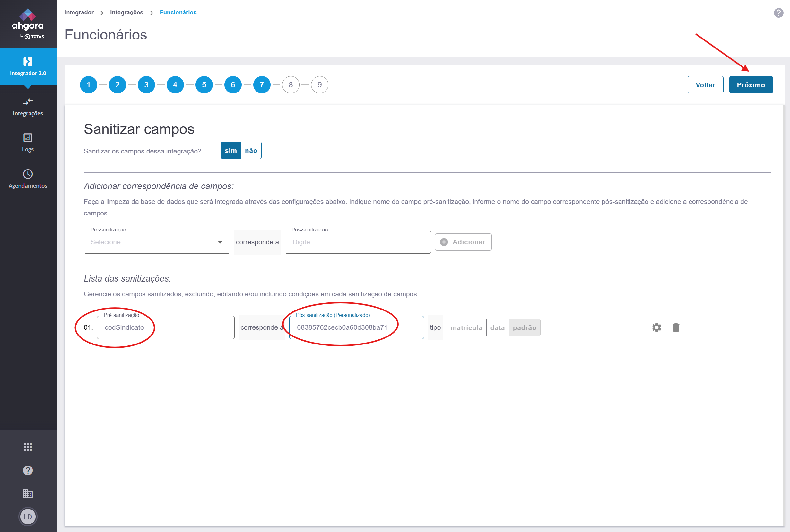Click the top-right help icon
Viewport: 790px width, 532px height.
[778, 13]
